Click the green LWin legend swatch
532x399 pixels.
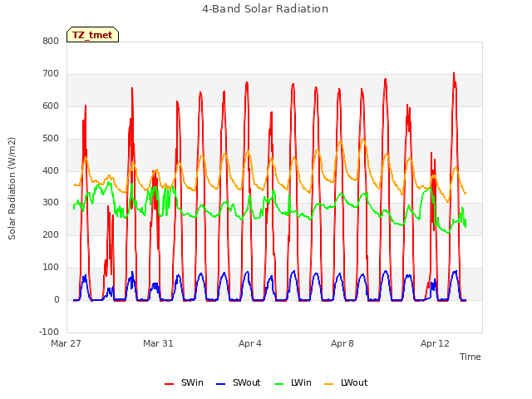[279, 384]
